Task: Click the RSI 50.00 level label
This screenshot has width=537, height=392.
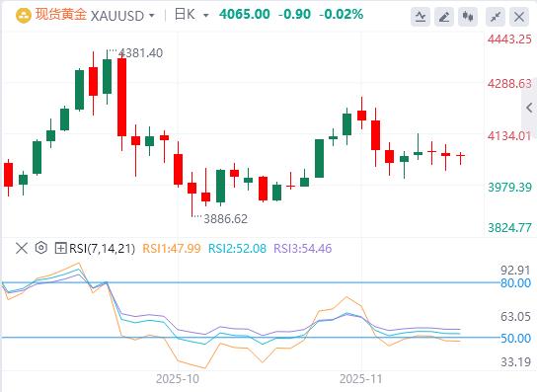Action: coord(515,339)
